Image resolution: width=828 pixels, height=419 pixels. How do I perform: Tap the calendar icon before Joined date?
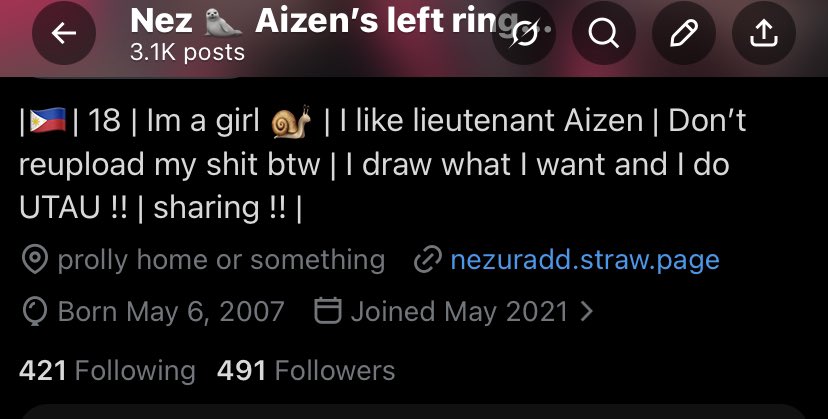[328, 310]
